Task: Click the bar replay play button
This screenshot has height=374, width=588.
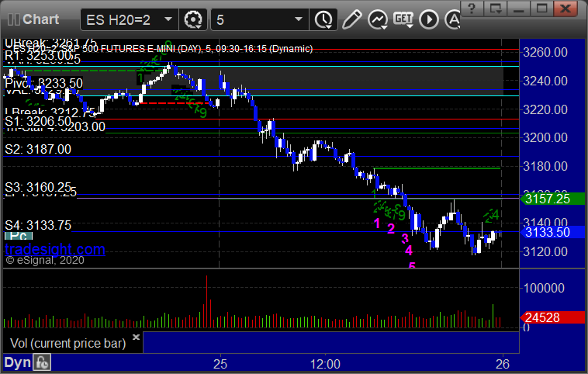Action: pos(429,19)
